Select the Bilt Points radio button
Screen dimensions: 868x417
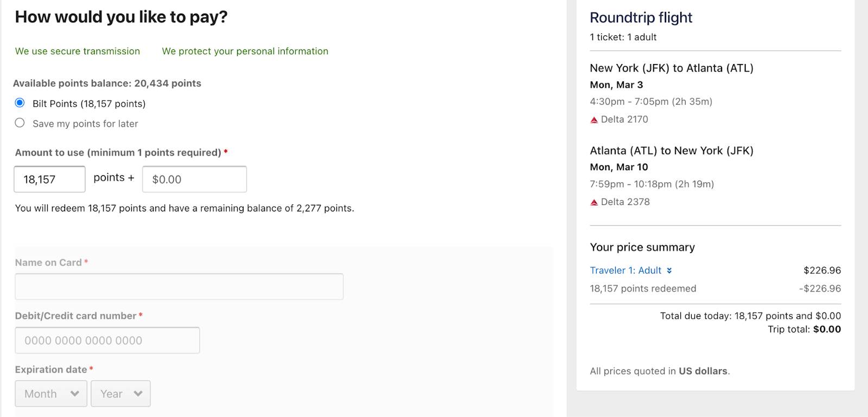coord(20,103)
